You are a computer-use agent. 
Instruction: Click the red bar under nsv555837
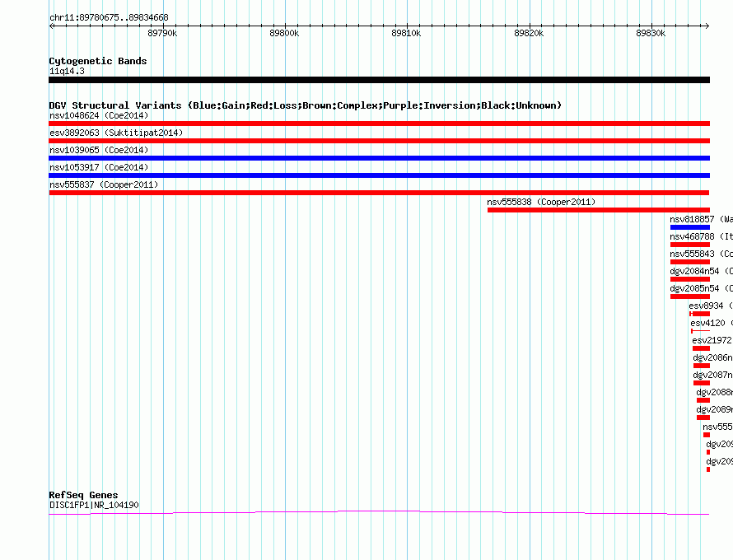[x=379, y=193]
